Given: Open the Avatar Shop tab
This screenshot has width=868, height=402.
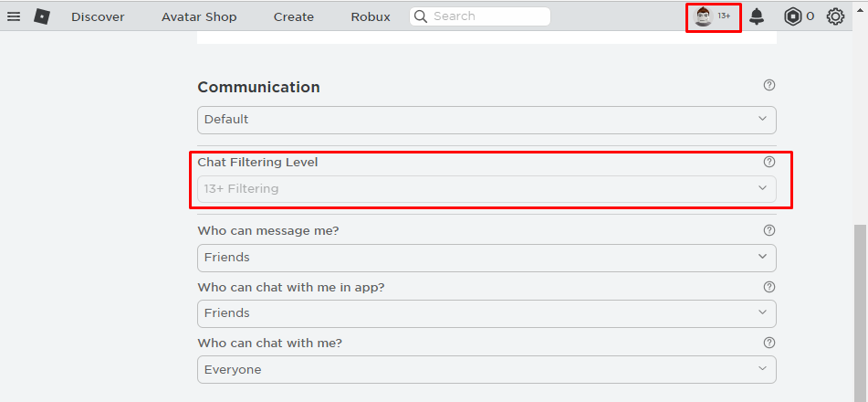Looking at the screenshot, I should click(x=199, y=17).
